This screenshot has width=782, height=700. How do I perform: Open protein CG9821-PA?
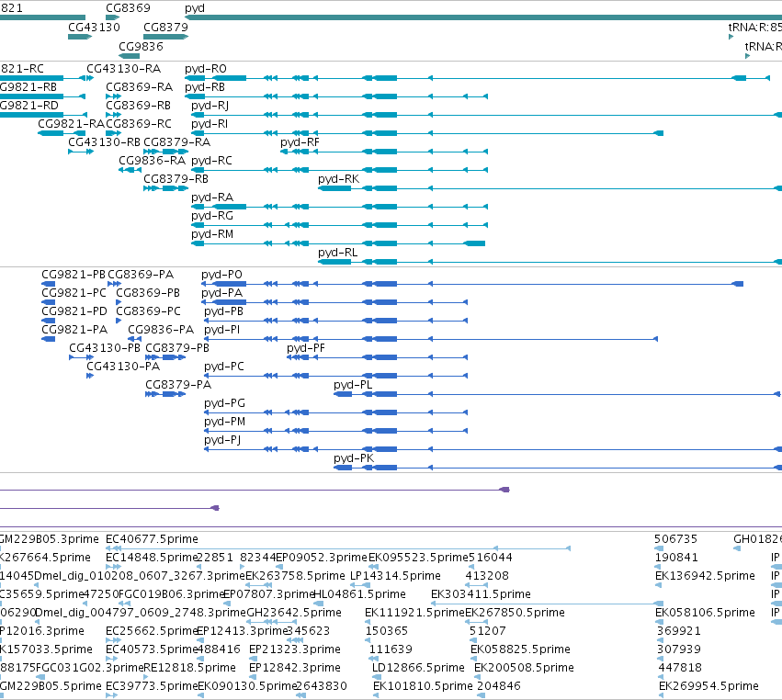click(x=74, y=330)
